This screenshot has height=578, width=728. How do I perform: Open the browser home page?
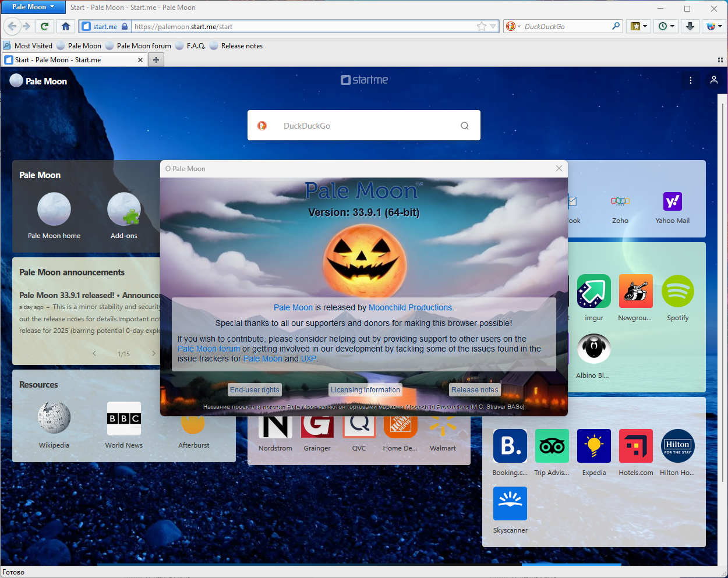(65, 26)
